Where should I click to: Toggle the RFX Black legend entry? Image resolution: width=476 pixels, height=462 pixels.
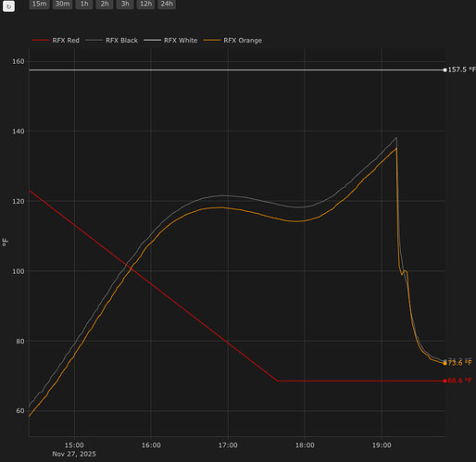112,41
